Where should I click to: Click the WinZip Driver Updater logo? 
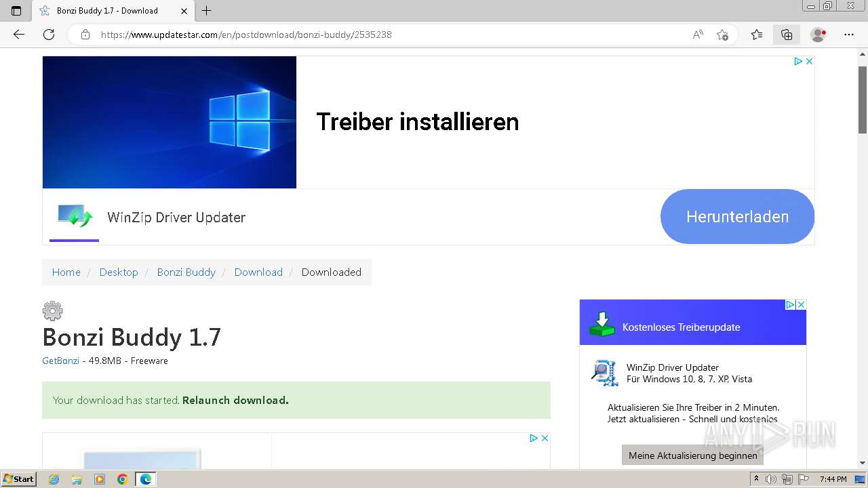(75, 216)
